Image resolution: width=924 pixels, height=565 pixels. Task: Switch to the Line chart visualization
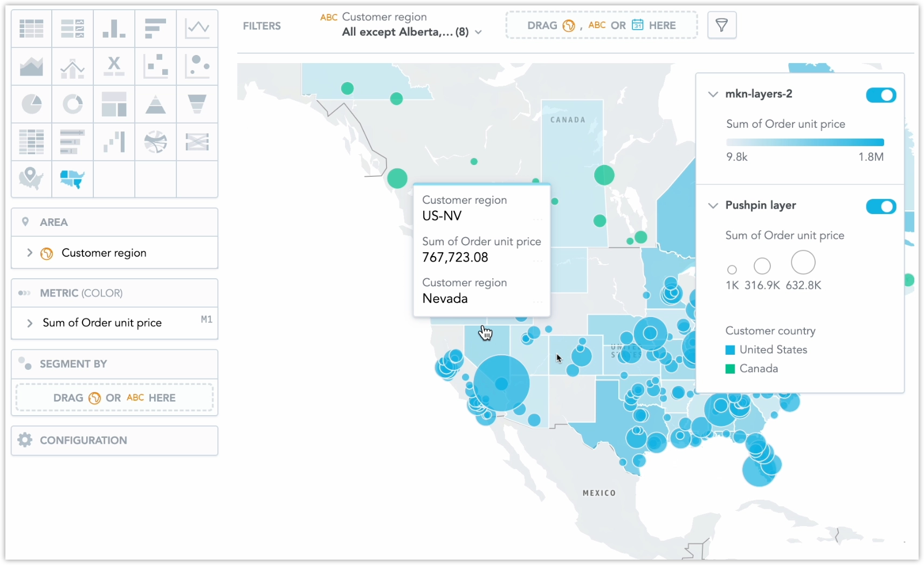pyautogui.click(x=197, y=28)
